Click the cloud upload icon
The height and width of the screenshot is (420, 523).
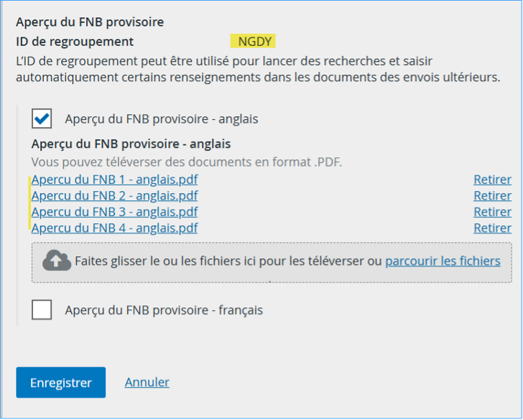[57, 261]
